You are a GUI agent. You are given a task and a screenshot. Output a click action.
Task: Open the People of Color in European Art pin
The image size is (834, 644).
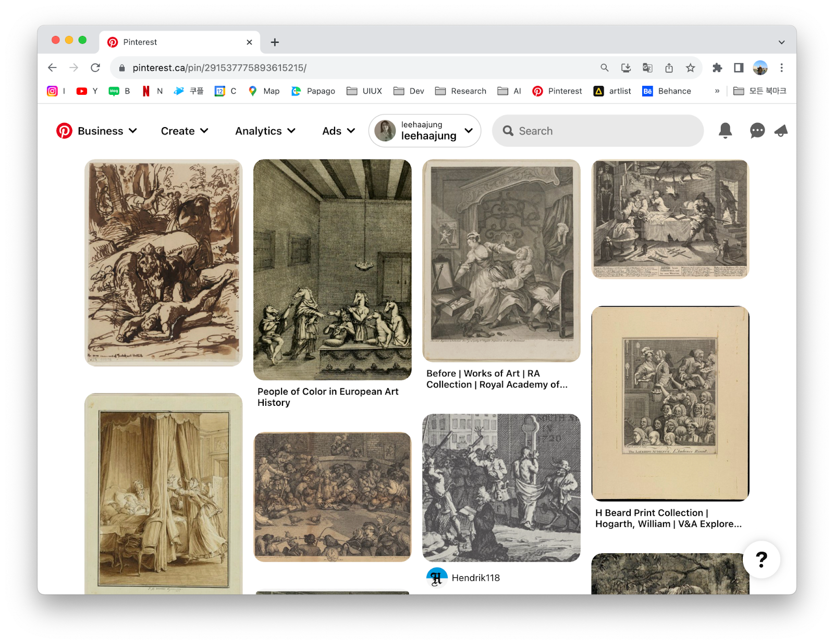[332, 269]
